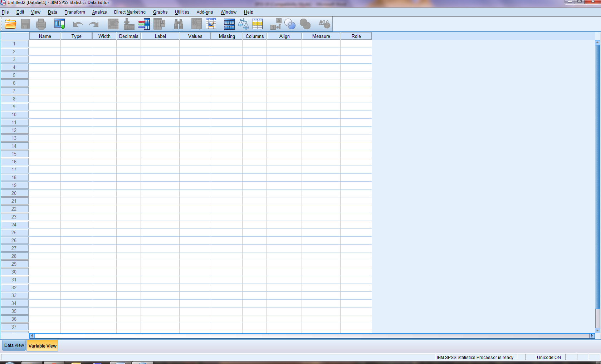Click Go to case icon
This screenshot has height=364, width=601.
[x=113, y=24]
